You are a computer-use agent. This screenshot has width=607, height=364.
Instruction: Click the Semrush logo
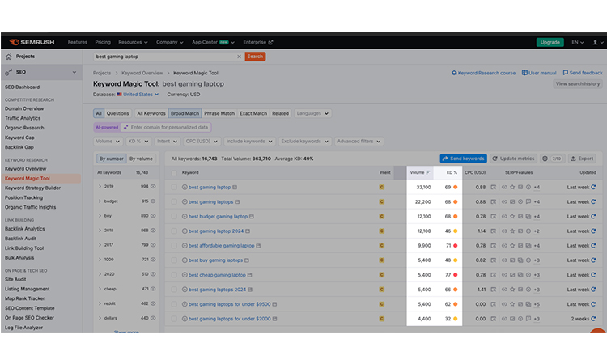tap(32, 42)
